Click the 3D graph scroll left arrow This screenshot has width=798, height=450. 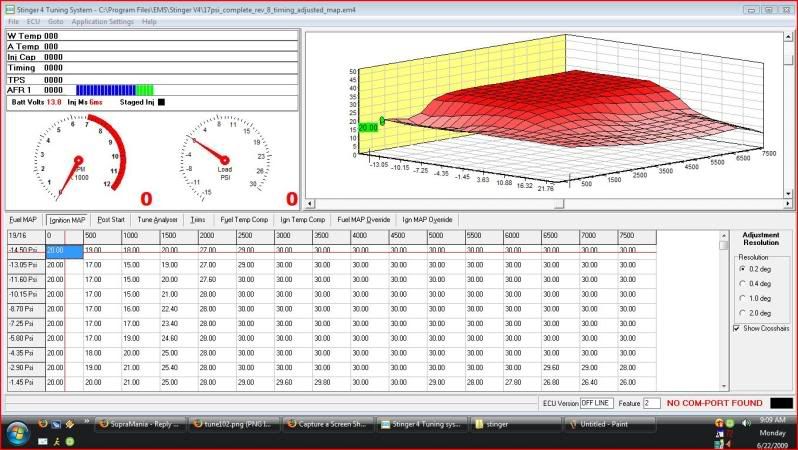click(309, 204)
